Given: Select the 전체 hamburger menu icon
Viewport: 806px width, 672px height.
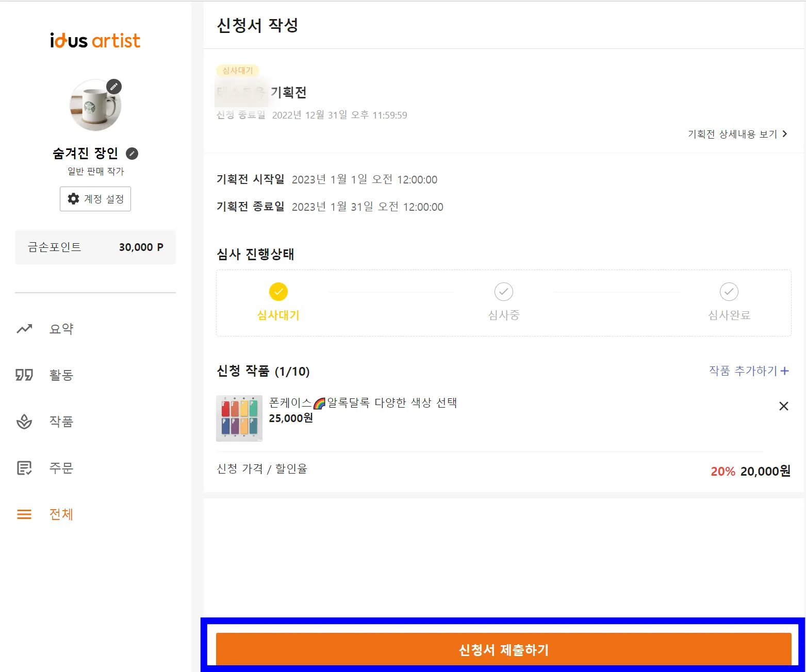Looking at the screenshot, I should pyautogui.click(x=24, y=514).
